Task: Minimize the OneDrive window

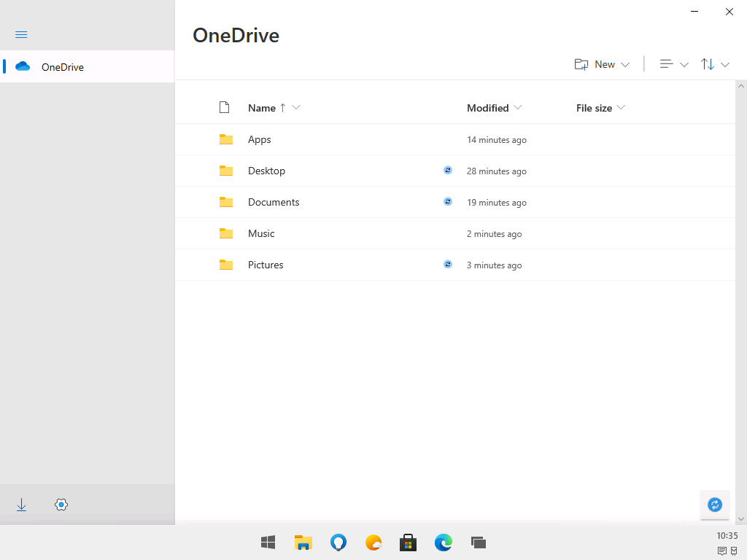Action: (694, 12)
